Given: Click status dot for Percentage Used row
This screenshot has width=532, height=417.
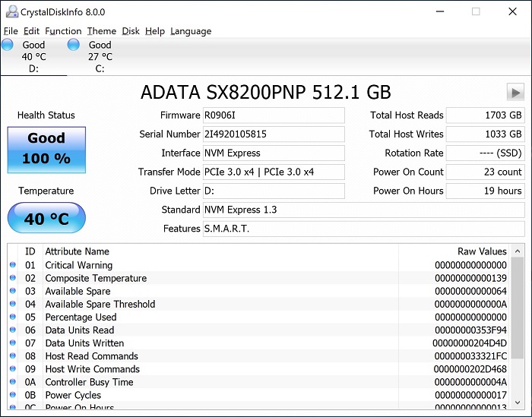Looking at the screenshot, I should click(13, 317).
